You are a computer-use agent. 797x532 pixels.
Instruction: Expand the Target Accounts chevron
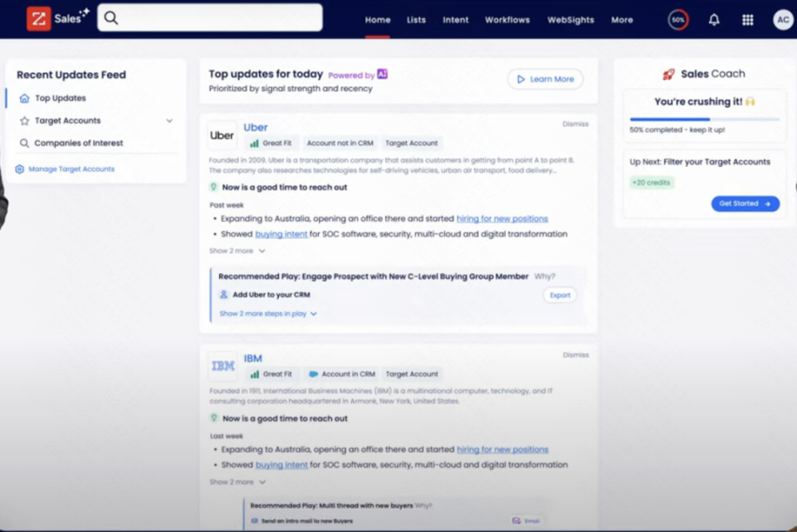pyautogui.click(x=169, y=121)
